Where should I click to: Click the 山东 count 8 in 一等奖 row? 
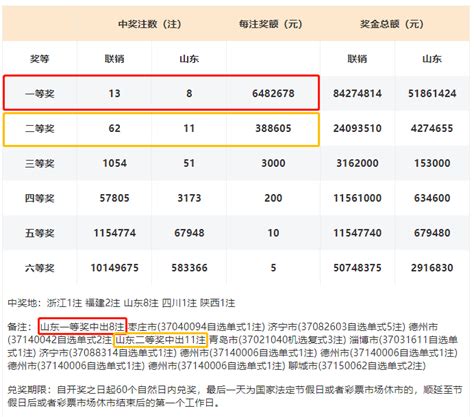189,93
